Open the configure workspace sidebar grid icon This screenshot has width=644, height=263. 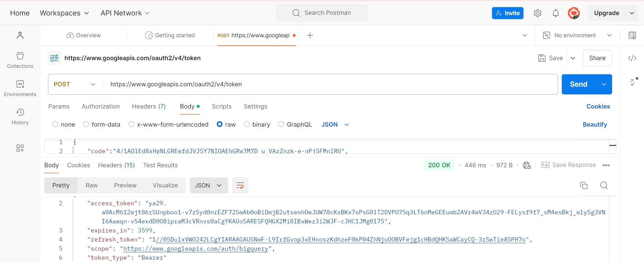click(x=20, y=148)
